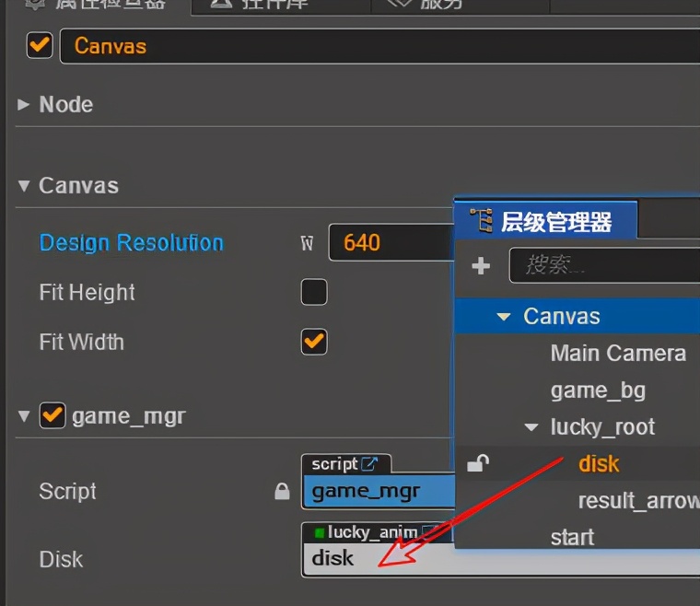Click the lock icon beside Script
The height and width of the screenshot is (606, 700).
(282, 491)
